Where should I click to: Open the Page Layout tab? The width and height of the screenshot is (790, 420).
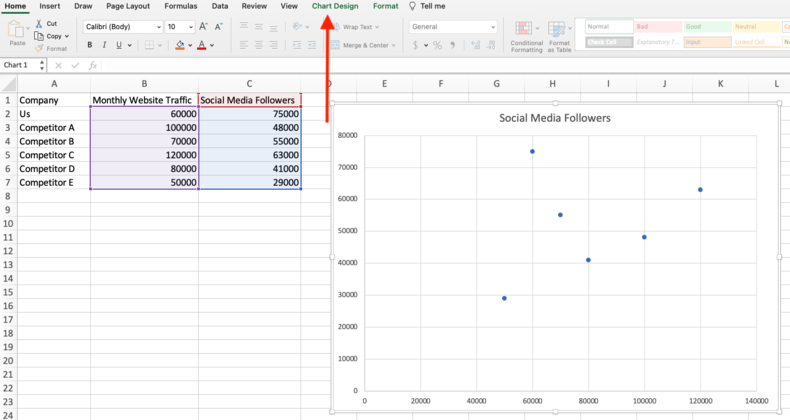pyautogui.click(x=128, y=6)
